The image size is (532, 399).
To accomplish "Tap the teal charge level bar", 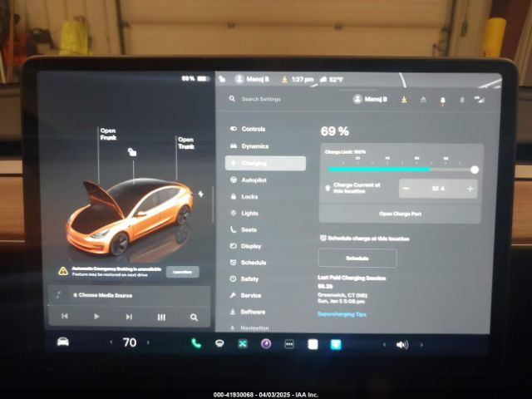I will [379, 169].
